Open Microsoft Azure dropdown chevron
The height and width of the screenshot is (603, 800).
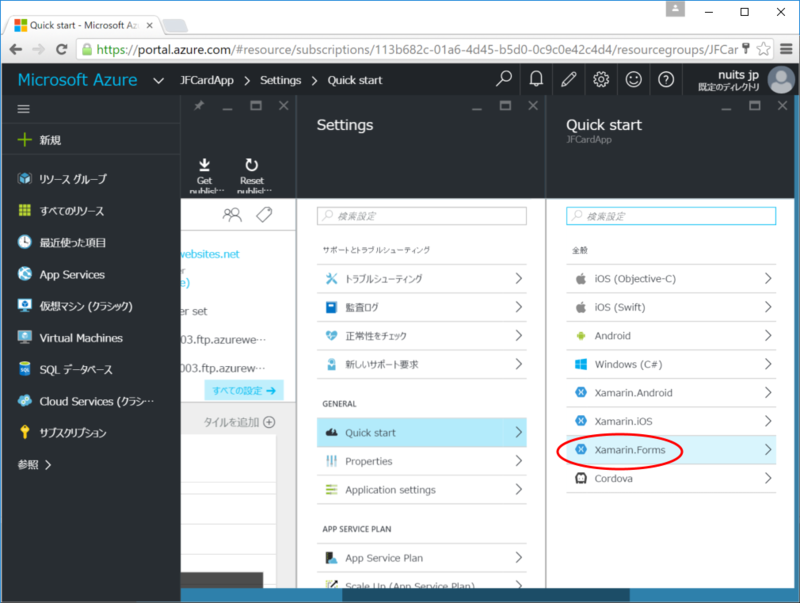[159, 81]
